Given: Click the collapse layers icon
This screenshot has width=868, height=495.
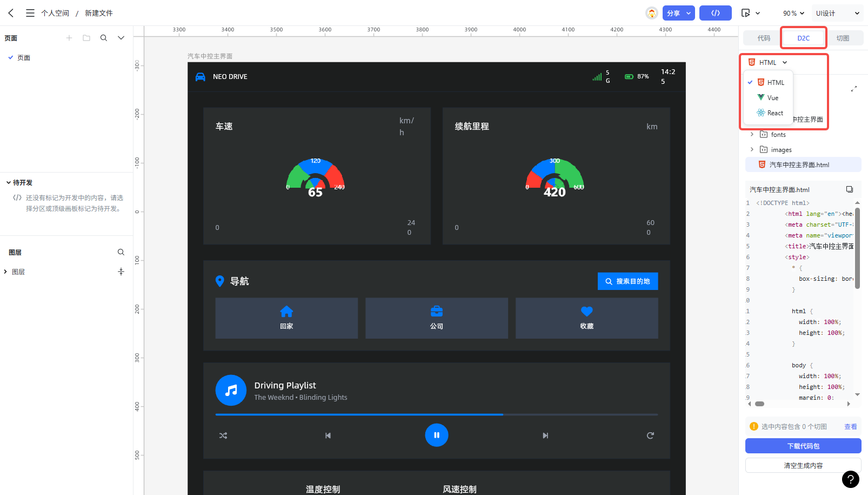Looking at the screenshot, I should (121, 272).
